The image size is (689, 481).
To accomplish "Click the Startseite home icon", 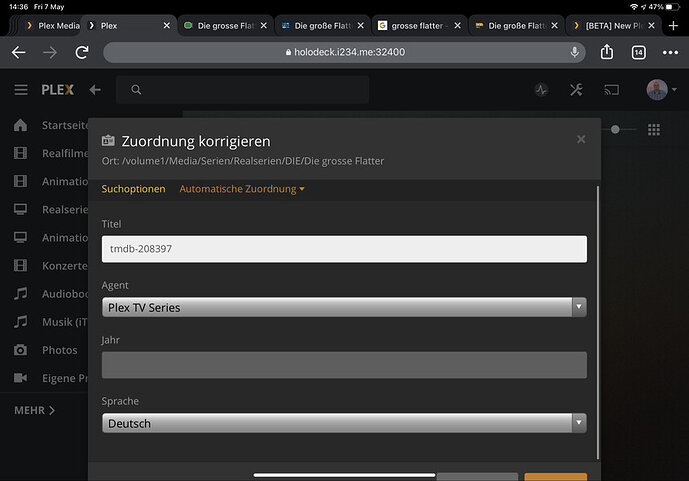I will pos(20,125).
